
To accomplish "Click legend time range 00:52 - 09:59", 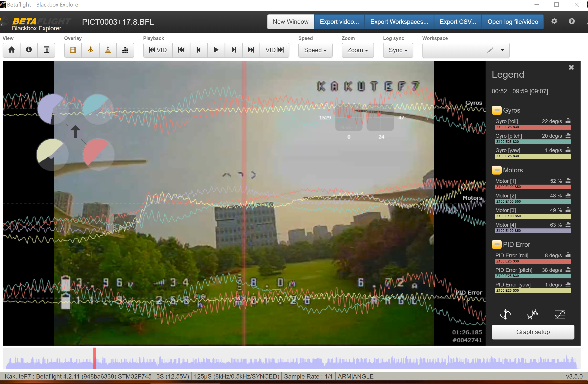I will click(x=520, y=91).
